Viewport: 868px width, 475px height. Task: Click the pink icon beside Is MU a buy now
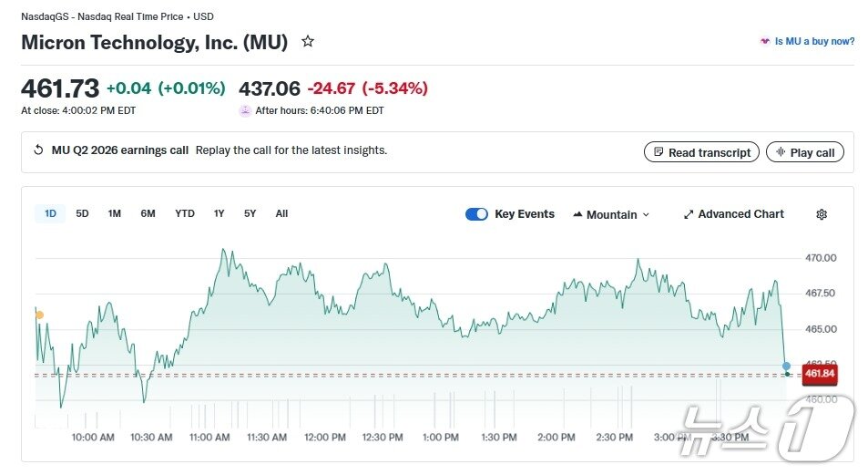[765, 42]
